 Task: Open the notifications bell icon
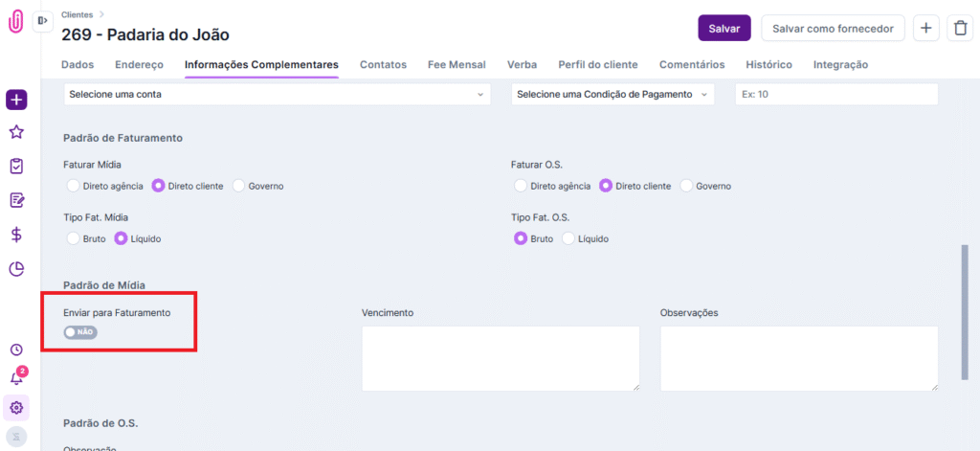tap(16, 378)
